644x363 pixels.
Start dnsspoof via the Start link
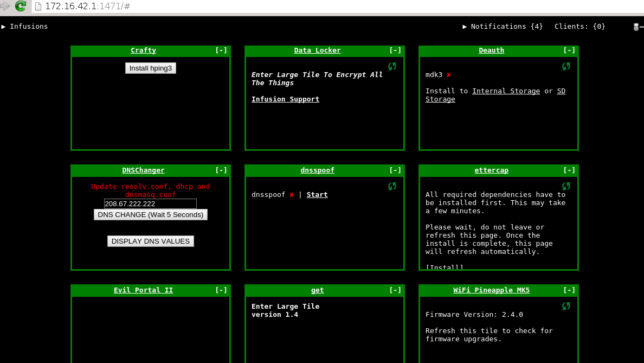(x=317, y=195)
